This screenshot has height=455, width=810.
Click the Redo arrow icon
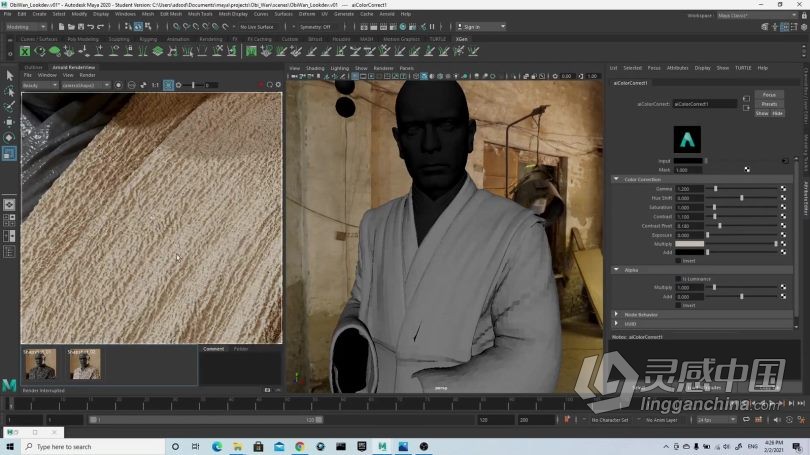click(x=101, y=27)
